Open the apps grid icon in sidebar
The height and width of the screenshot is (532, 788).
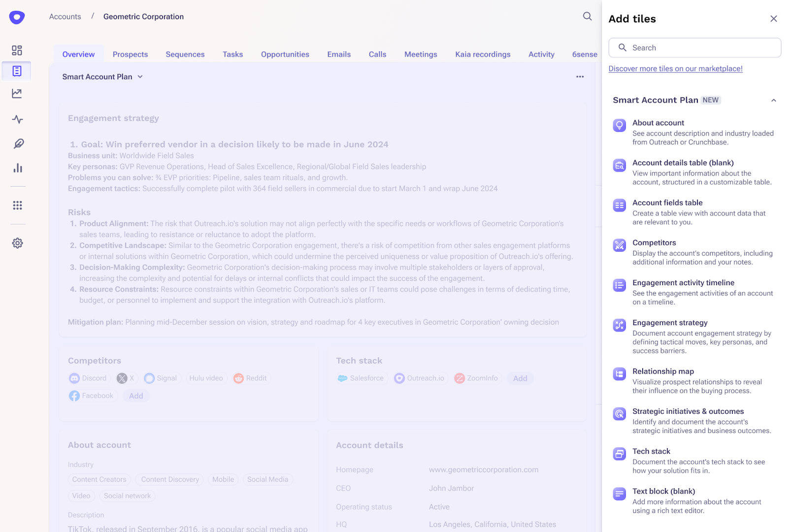pyautogui.click(x=17, y=205)
